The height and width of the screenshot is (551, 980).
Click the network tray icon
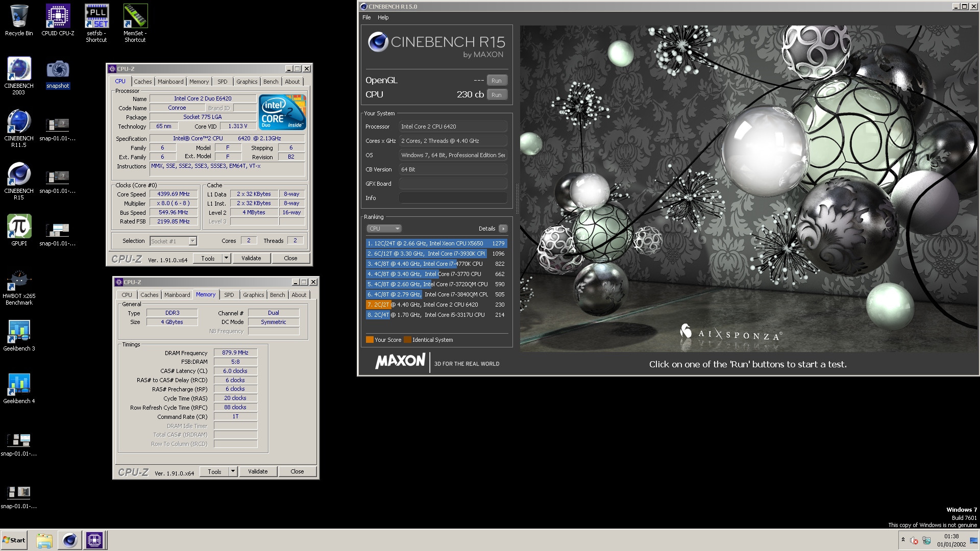[x=926, y=540]
